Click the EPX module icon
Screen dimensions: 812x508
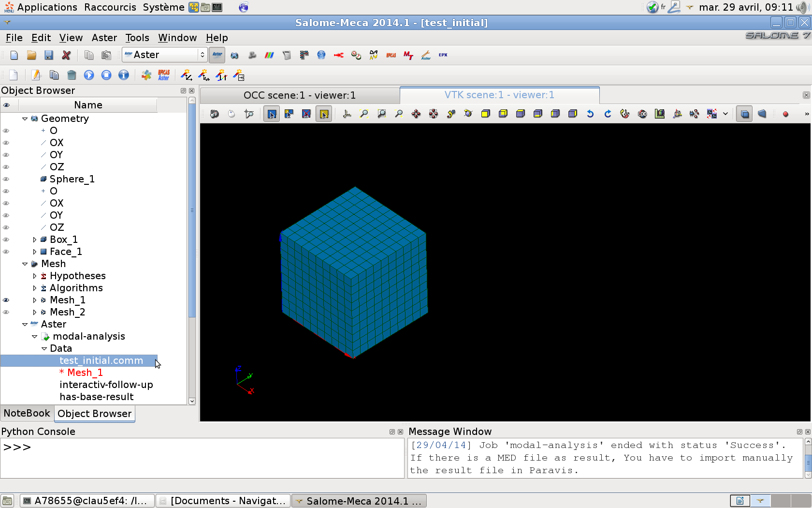(x=443, y=55)
